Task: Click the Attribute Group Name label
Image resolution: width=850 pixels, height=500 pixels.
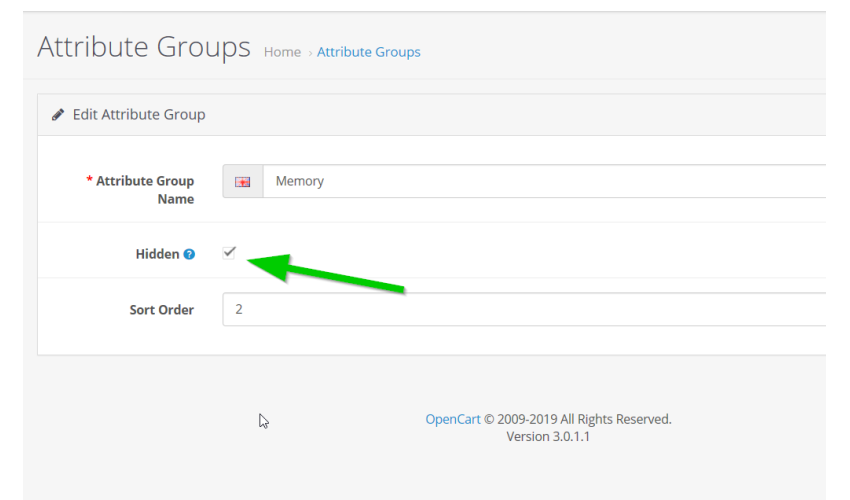Action: coord(145,190)
